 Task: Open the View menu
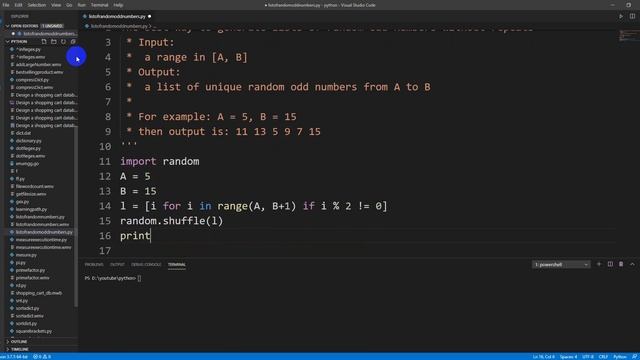click(x=56, y=5)
